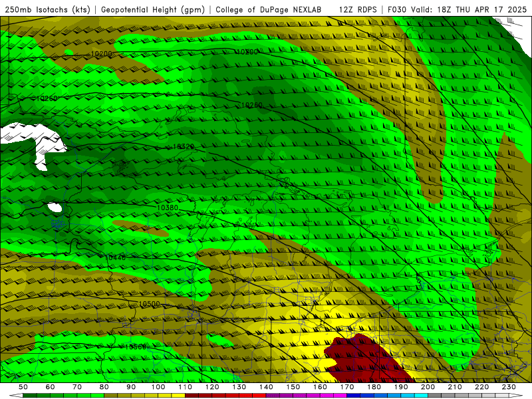Click the 220 value on the color scale
The image size is (532, 399).
point(481,387)
